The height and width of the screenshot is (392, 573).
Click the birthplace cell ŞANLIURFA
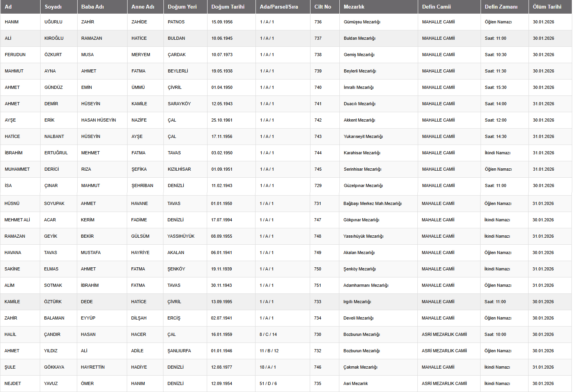click(179, 351)
